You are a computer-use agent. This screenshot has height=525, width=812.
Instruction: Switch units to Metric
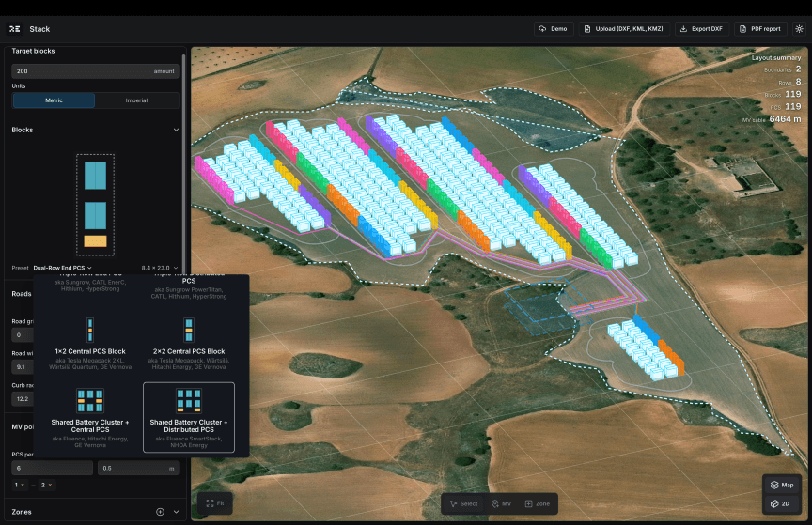(54, 100)
